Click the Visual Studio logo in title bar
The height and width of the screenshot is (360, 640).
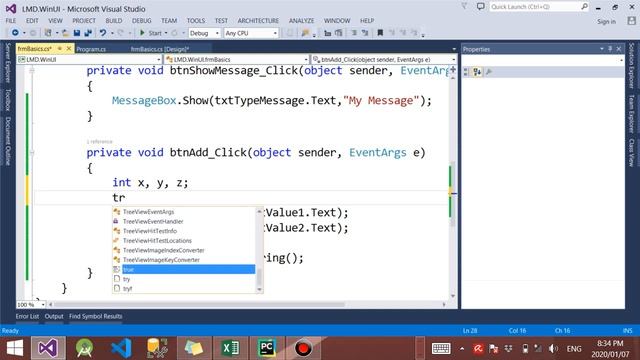11,8
